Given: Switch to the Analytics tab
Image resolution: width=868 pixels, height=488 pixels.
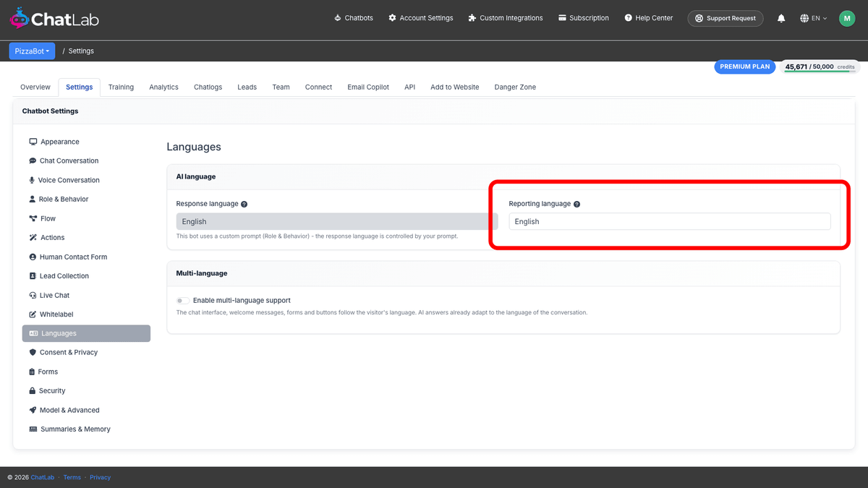Looking at the screenshot, I should click(x=163, y=87).
